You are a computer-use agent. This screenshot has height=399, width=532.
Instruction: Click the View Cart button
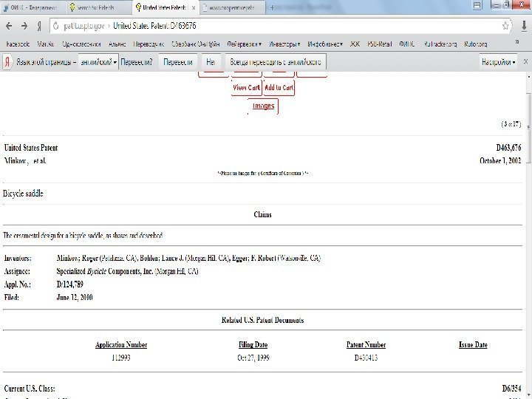[246, 87]
